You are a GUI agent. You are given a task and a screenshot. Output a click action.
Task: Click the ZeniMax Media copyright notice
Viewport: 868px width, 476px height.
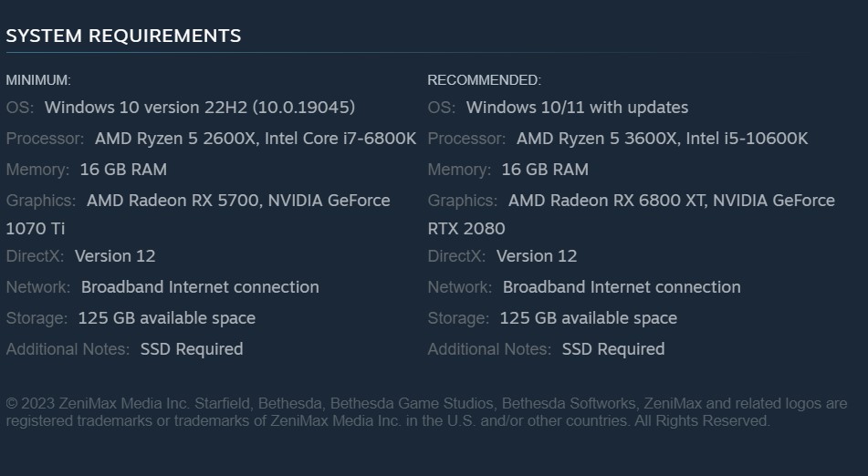[425, 412]
